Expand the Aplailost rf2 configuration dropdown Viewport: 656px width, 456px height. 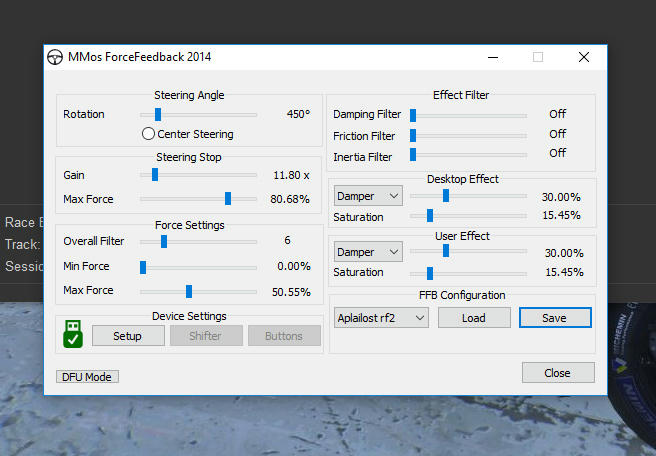381,318
